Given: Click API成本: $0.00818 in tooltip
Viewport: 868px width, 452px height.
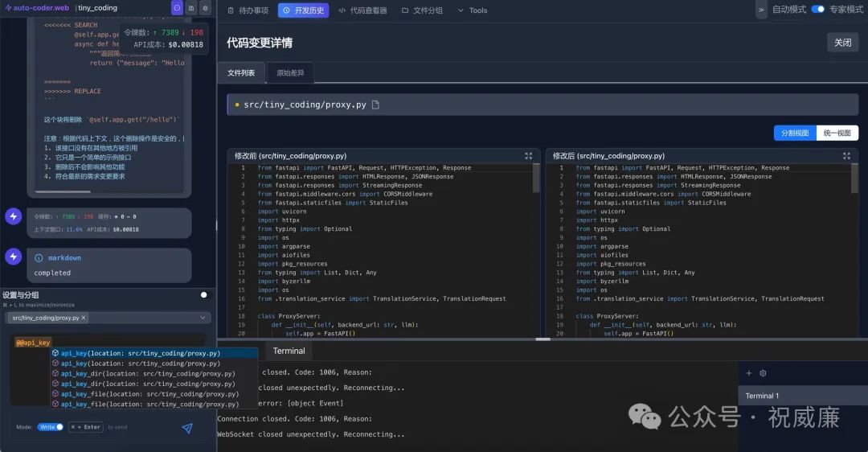Looking at the screenshot, I should coord(168,44).
